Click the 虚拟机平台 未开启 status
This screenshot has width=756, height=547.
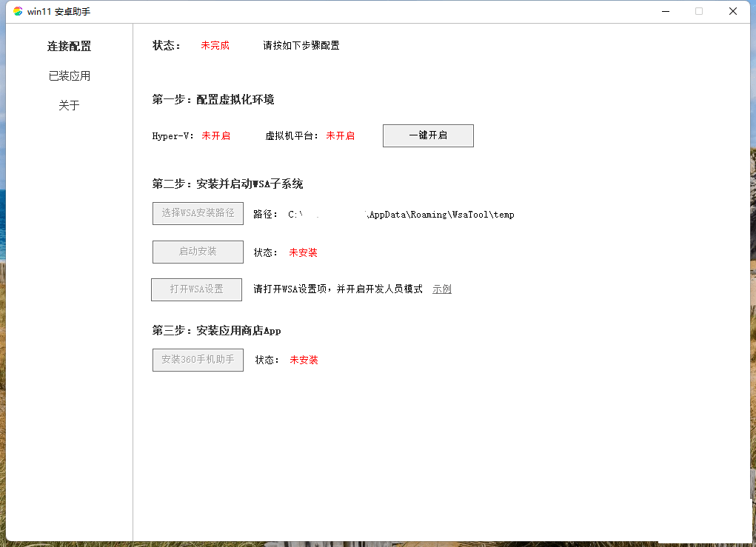coord(340,136)
